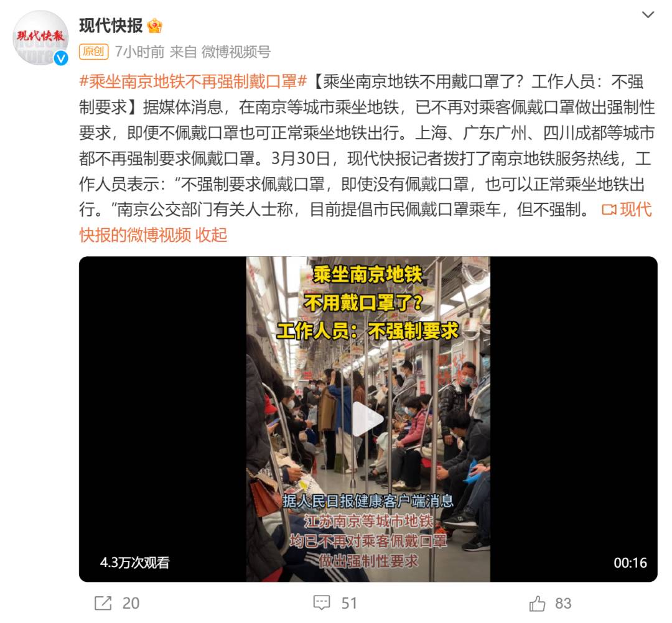Click the repost count 20
The width and height of the screenshot is (672, 623).
[x=131, y=603]
